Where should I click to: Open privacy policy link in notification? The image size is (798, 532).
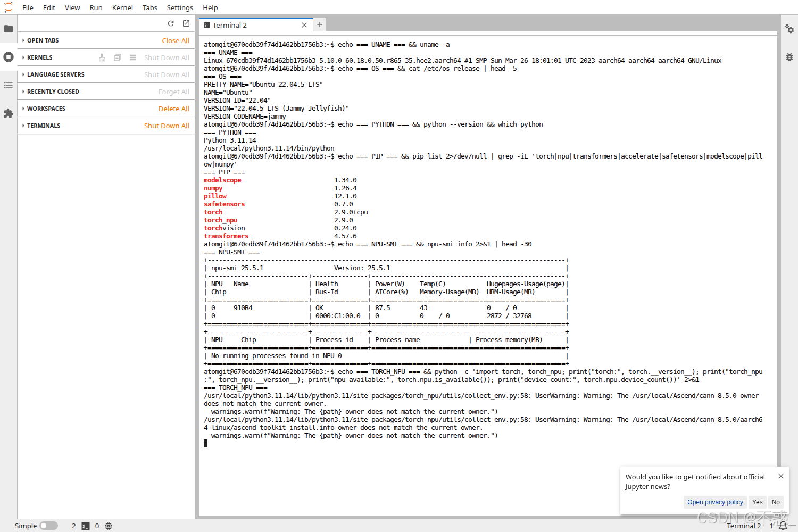(715, 502)
